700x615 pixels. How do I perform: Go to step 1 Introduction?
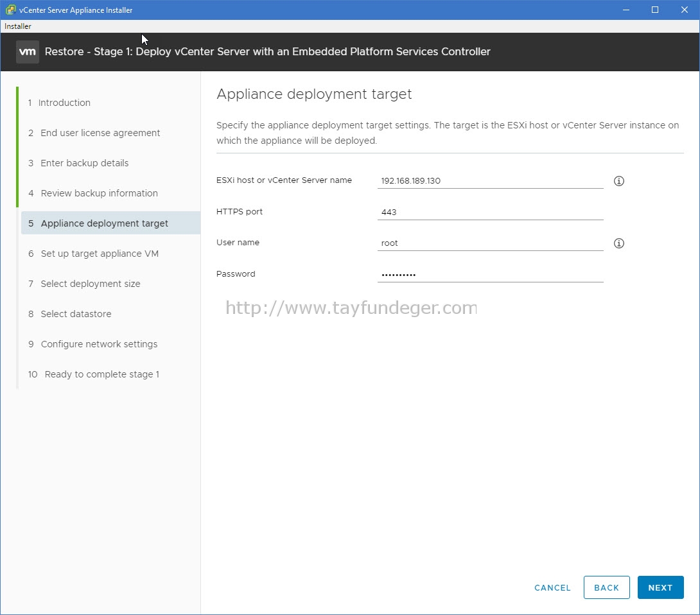(59, 103)
